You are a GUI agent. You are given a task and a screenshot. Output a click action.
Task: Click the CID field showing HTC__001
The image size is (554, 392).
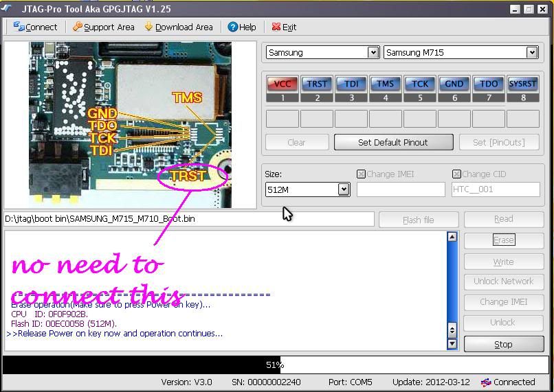[x=496, y=189]
